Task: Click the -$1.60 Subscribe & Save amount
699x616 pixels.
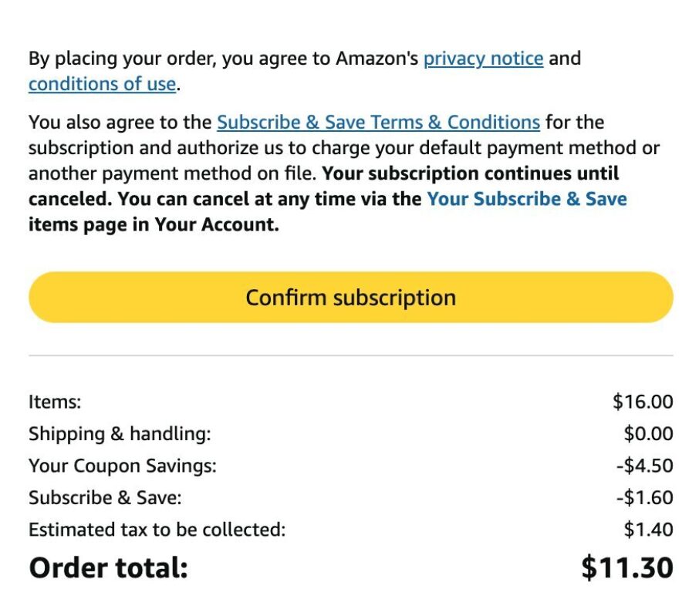Action: (645, 498)
